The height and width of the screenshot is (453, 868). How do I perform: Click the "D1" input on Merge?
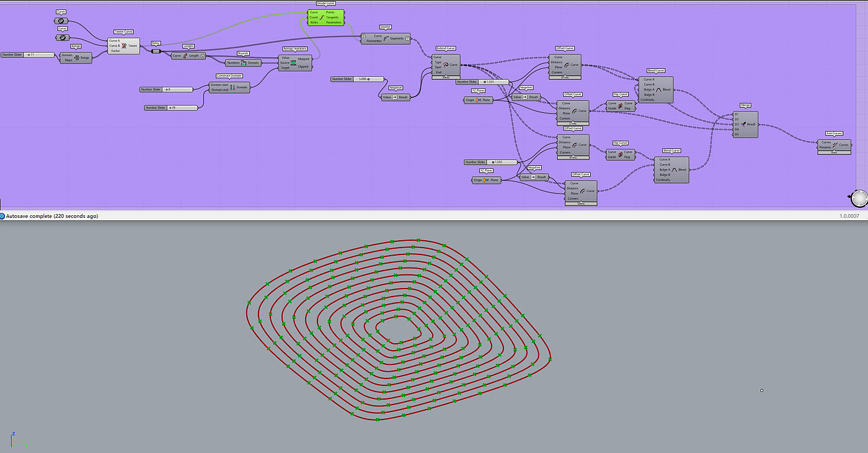pos(737,114)
